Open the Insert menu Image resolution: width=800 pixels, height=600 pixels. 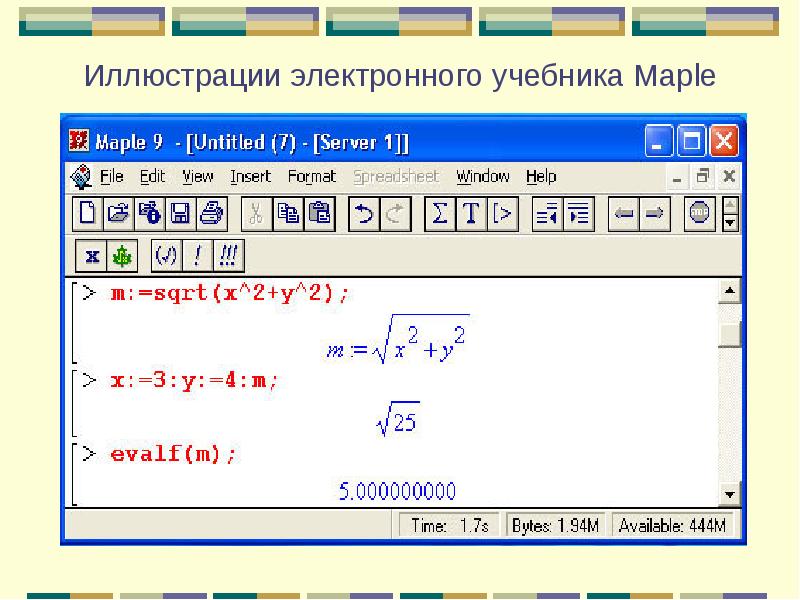pos(250,177)
